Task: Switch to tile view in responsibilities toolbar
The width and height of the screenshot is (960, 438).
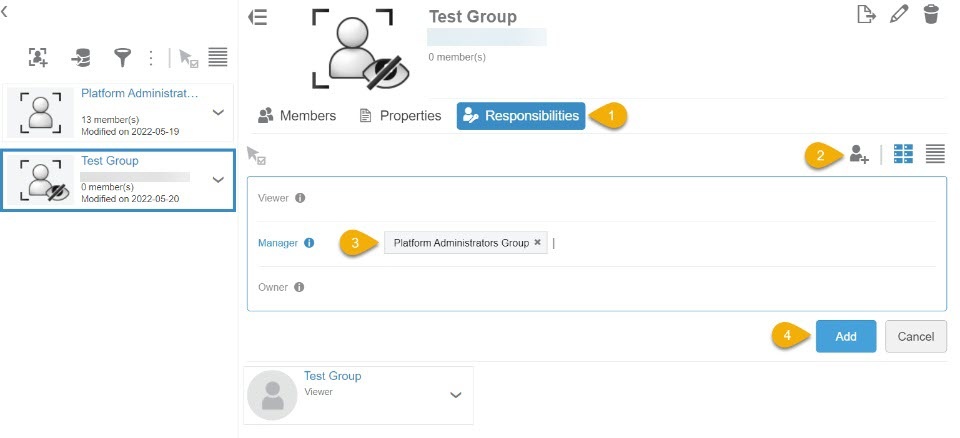Action: 903,154
